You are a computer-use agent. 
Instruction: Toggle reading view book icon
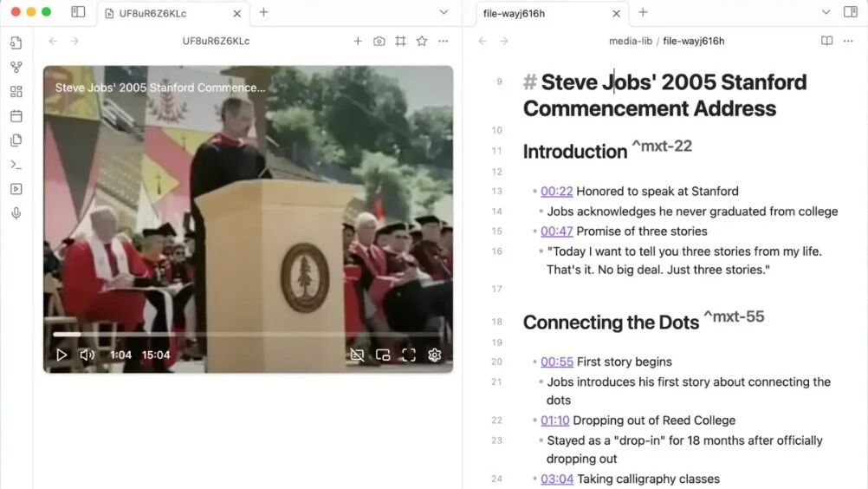[x=826, y=41]
